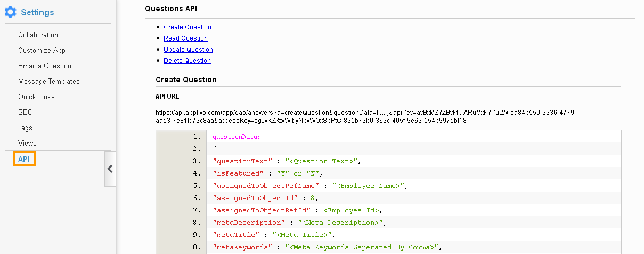Open Quick Links settings
The height and width of the screenshot is (254, 644).
[36, 97]
